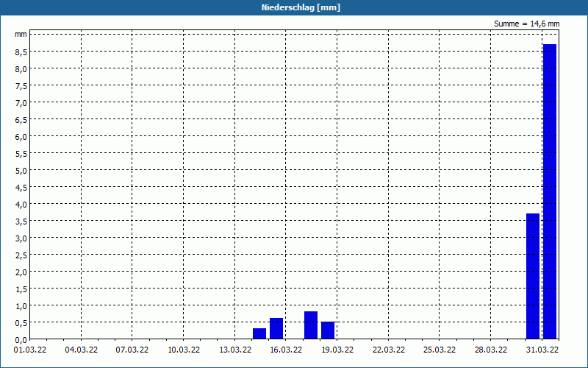Click the y-axis value 8,5
This screenshot has height=368, width=588.
[21, 52]
